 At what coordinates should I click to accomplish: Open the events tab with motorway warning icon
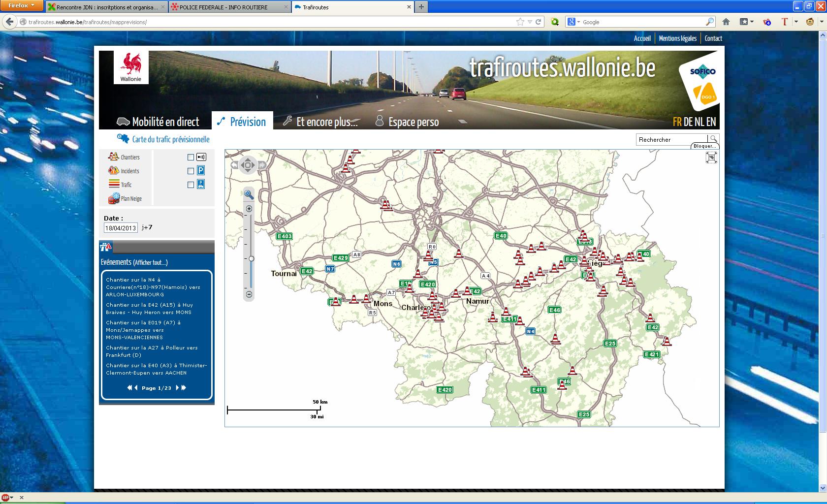106,247
